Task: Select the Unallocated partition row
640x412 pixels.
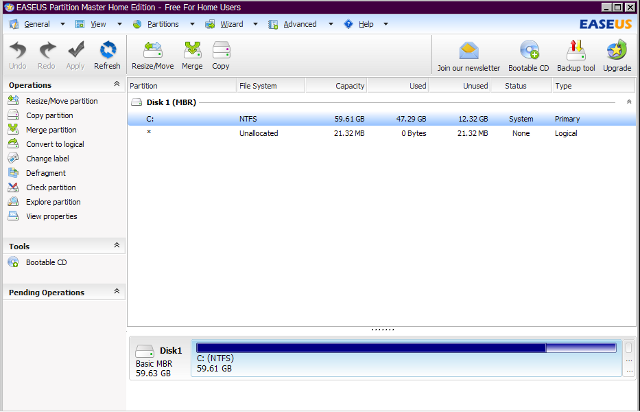Action: click(x=382, y=133)
